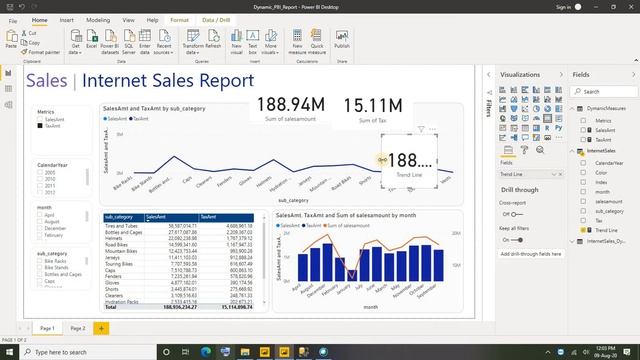Open the Format paintroller tab in Visualizations
Viewport: 640px width, 360px height.
524,150
